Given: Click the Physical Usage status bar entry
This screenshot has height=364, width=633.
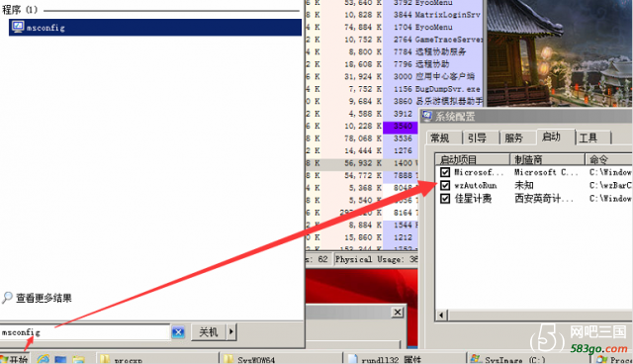Looking at the screenshot, I should click(x=376, y=259).
